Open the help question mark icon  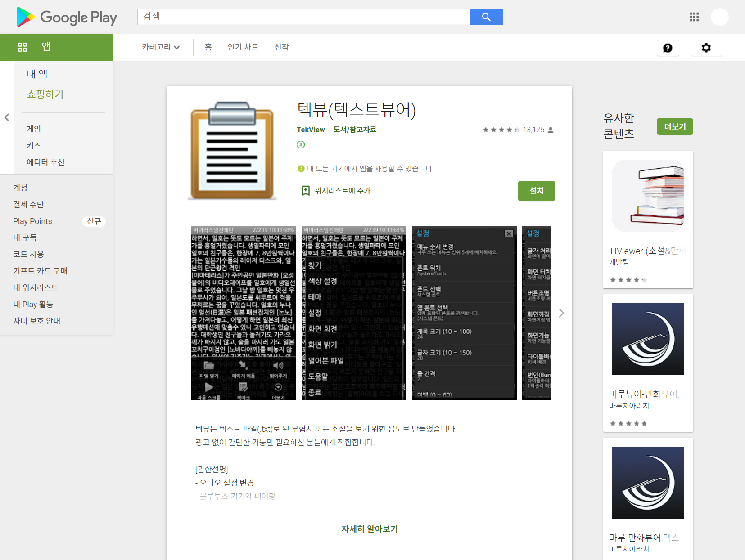668,48
